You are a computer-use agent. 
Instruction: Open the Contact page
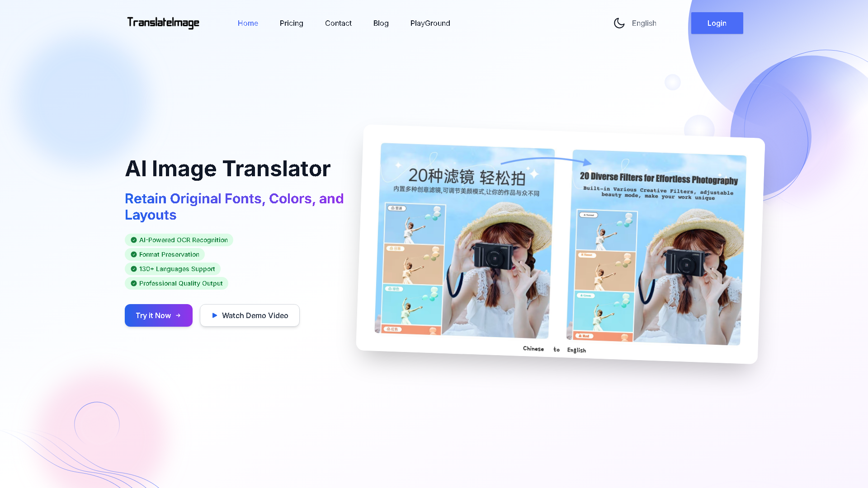click(338, 23)
